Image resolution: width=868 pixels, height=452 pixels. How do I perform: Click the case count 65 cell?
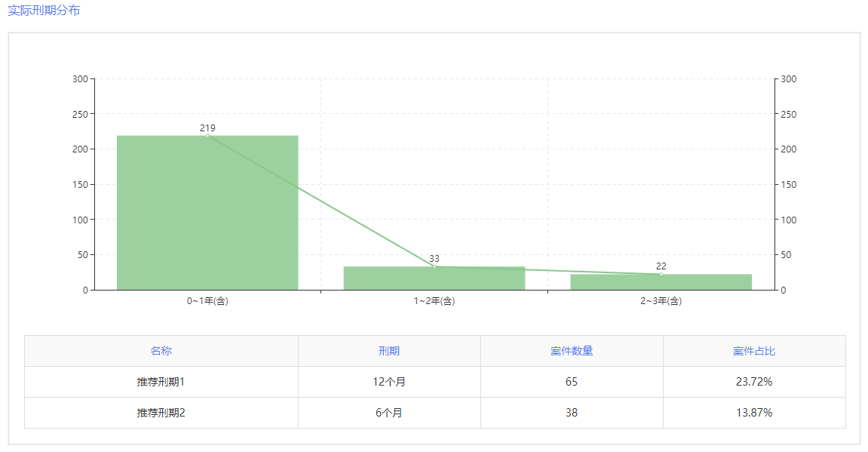tap(572, 382)
